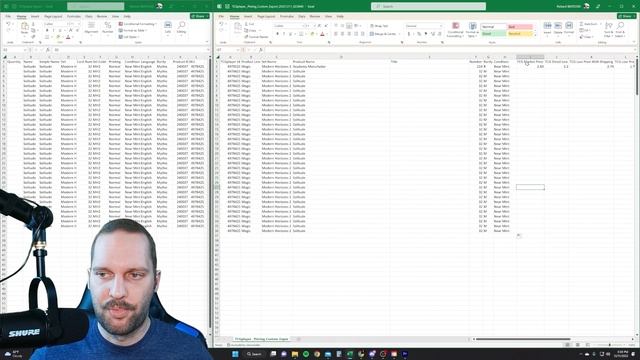Click Search on the Windows taskbar
This screenshot has height=360, width=640.
(x=254, y=354)
